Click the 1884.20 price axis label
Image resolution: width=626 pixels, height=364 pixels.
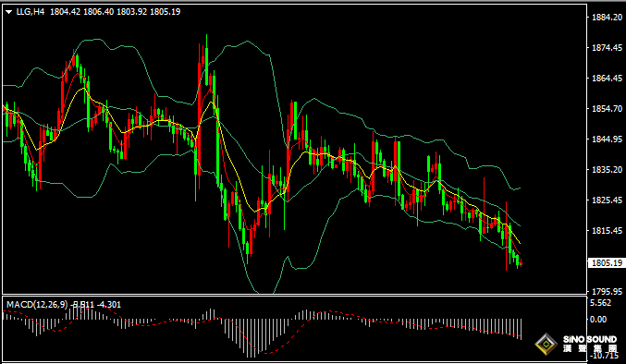pyautogui.click(x=608, y=18)
